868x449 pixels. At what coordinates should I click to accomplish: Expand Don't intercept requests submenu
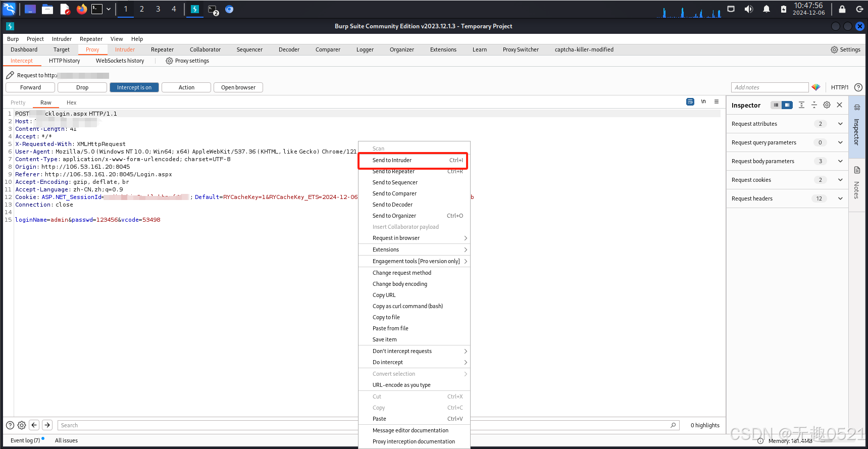click(414, 351)
